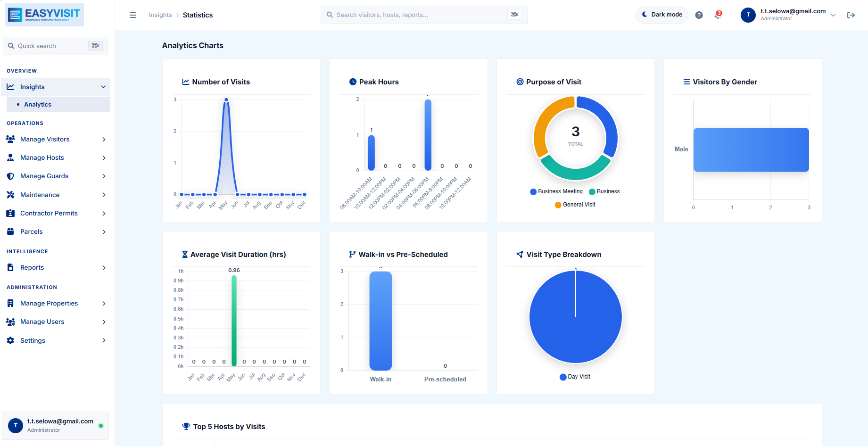Click the Statistics breadcrumb

point(198,15)
